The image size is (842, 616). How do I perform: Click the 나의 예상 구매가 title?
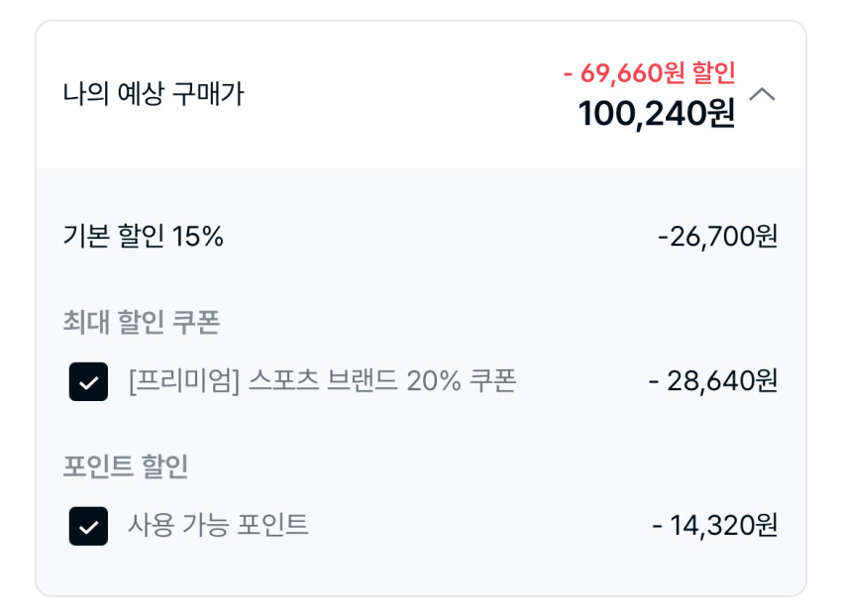tap(153, 94)
